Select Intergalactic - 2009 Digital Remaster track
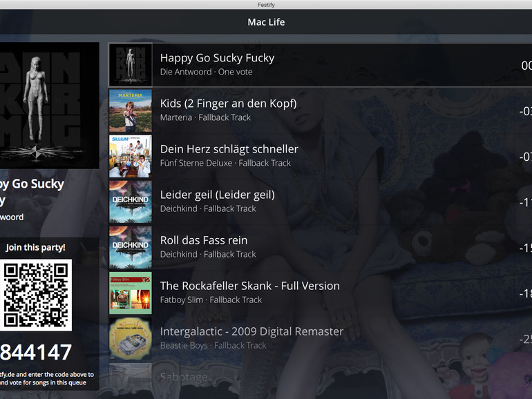Screen dimensions: 532x399 [251, 331]
